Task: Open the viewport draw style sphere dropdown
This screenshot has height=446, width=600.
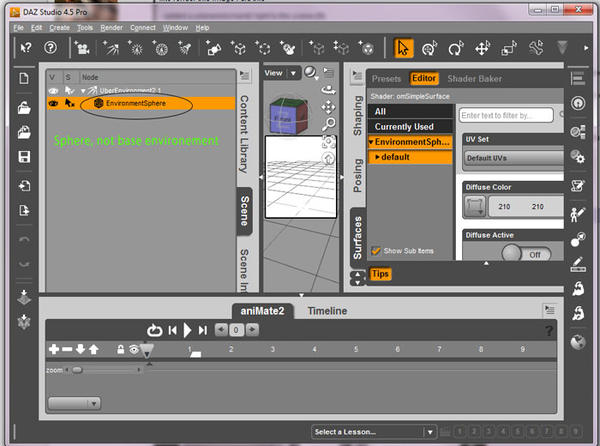Action: click(311, 73)
